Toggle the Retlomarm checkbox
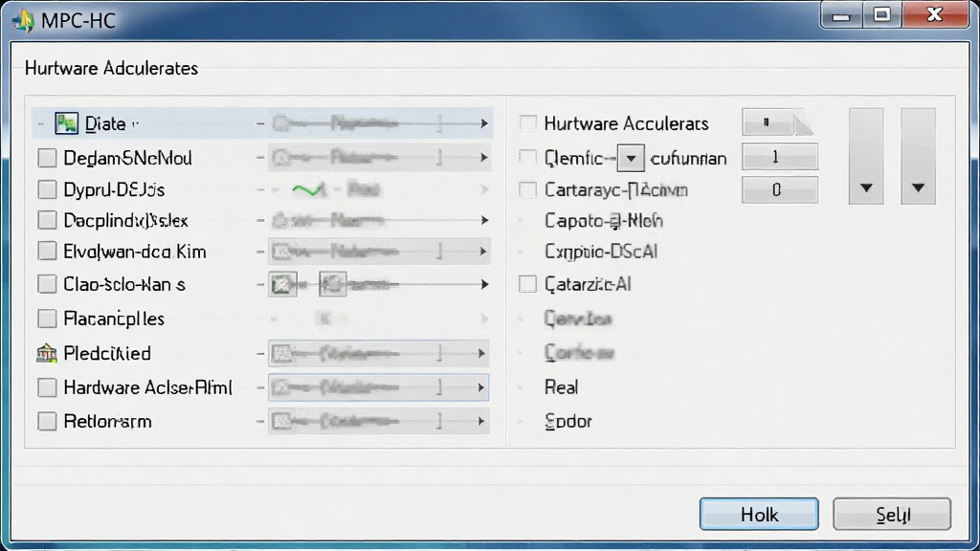The height and width of the screenshot is (551, 980). [x=47, y=421]
